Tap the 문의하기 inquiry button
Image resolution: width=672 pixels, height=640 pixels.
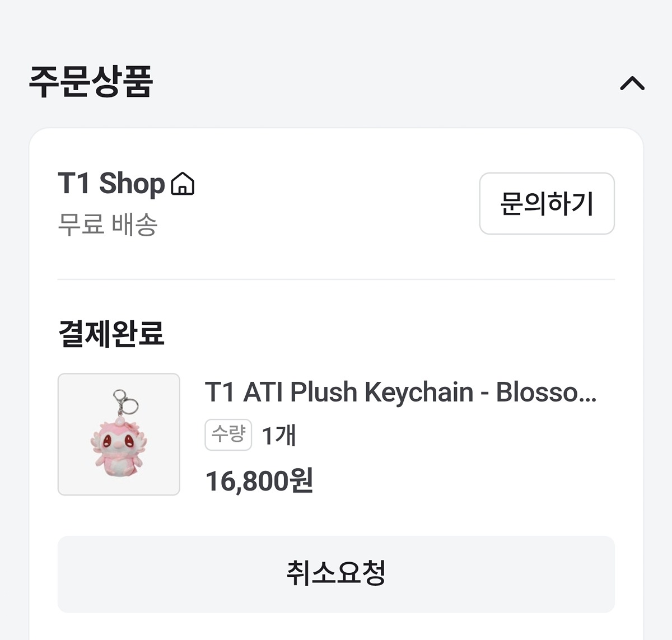coord(547,203)
